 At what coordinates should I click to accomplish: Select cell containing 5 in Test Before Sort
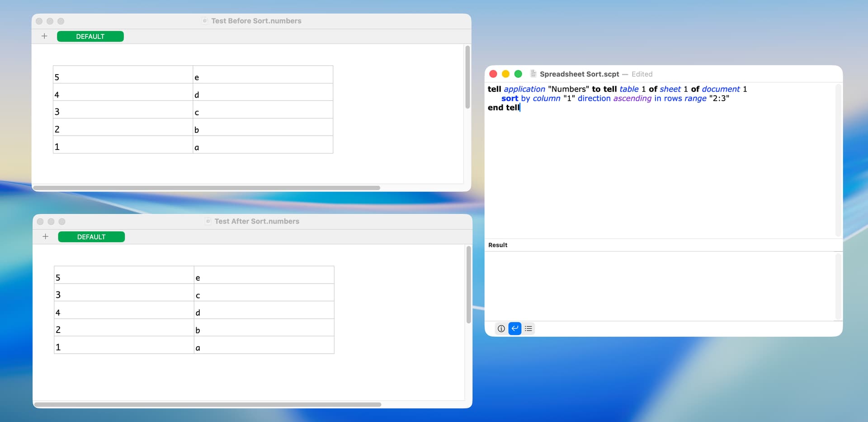[123, 77]
